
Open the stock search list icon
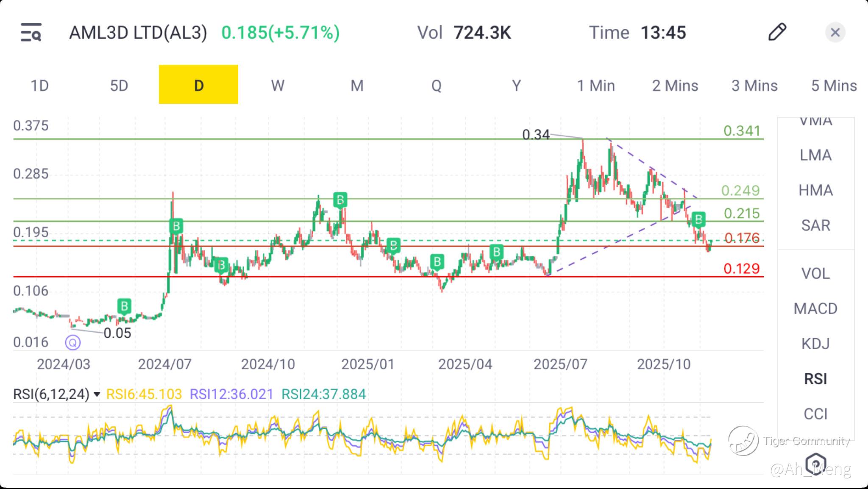click(31, 33)
